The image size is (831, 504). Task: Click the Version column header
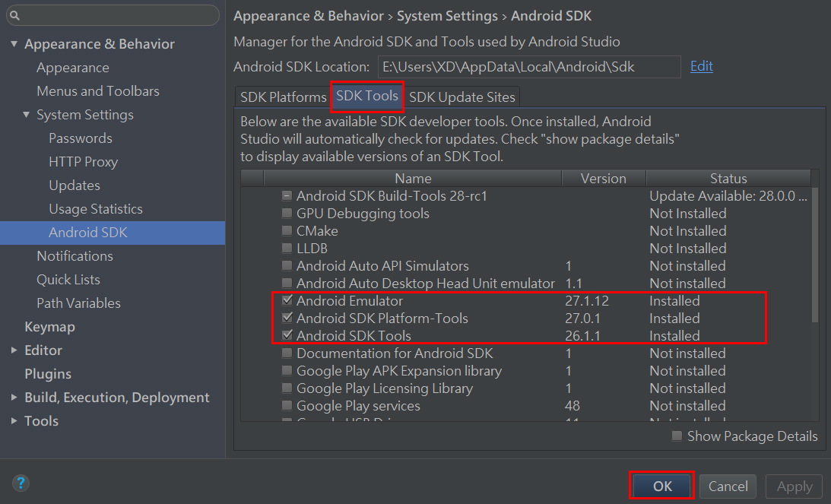(x=604, y=179)
